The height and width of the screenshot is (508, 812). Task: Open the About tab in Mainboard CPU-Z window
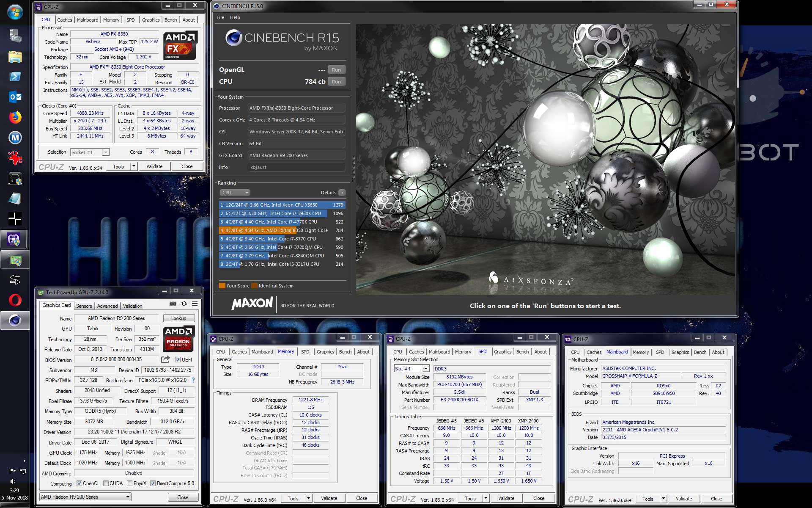click(x=718, y=352)
